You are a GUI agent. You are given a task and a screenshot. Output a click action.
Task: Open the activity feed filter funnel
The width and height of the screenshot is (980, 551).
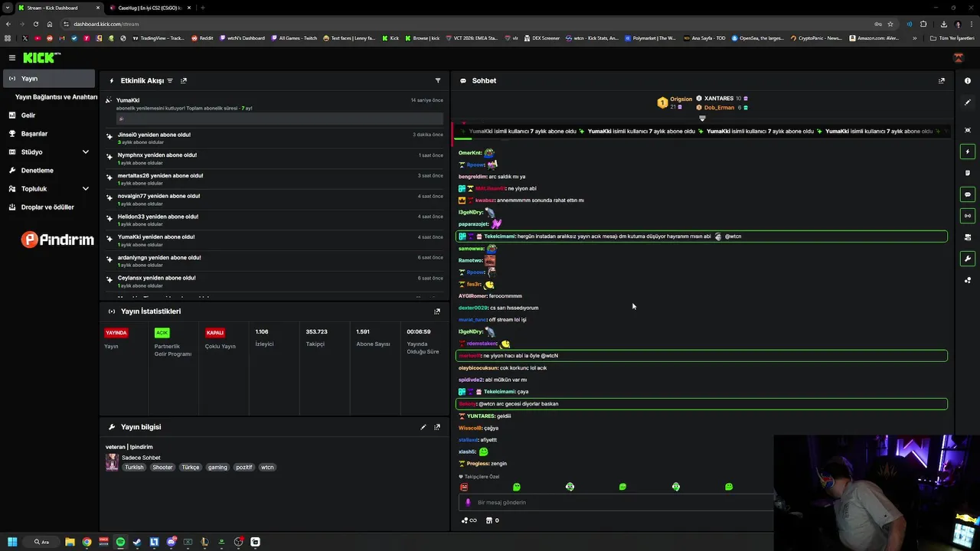[x=438, y=80]
